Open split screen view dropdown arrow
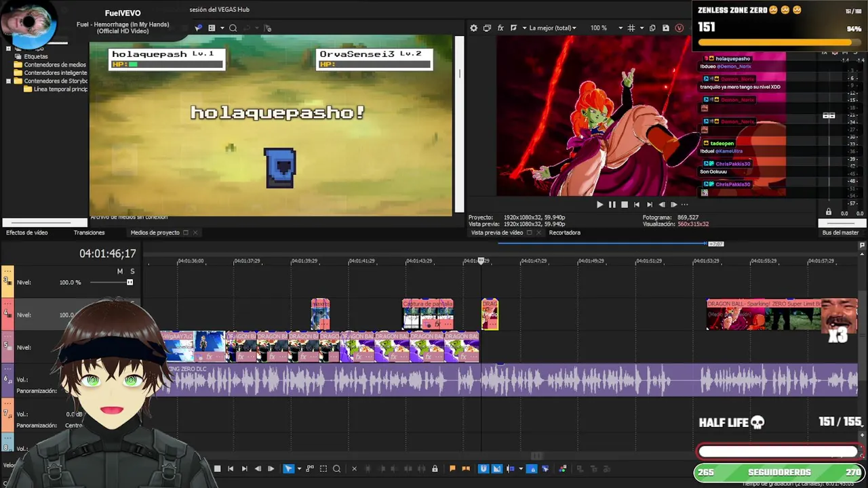This screenshot has width=868, height=488. 523,28
